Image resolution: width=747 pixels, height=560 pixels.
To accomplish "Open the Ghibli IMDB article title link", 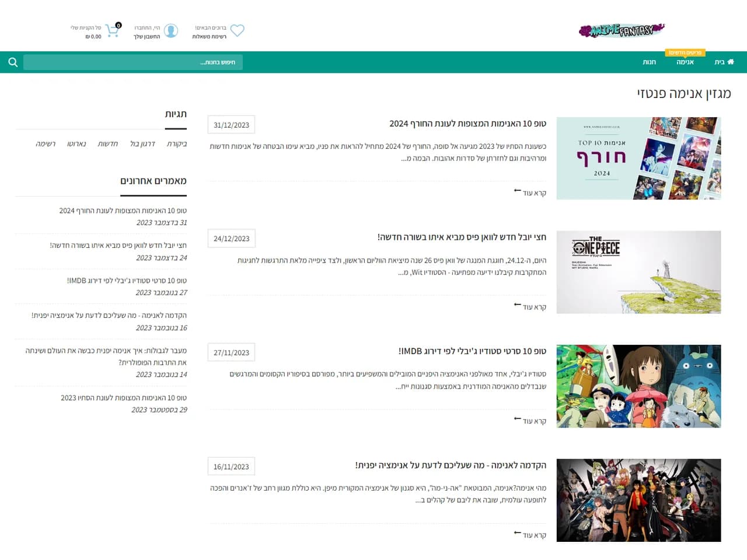I will click(x=472, y=351).
